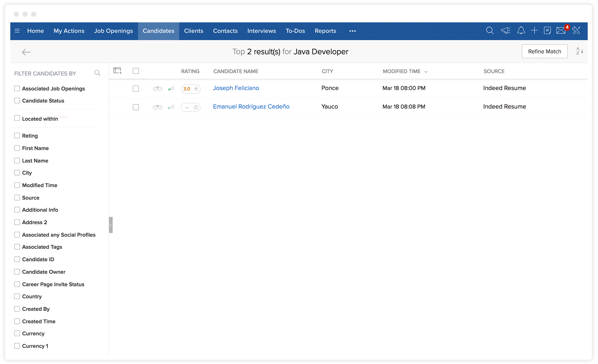Click the match score bar icon for Emanuel Rodríguez Cedeño
The image size is (598, 364).
pyautogui.click(x=170, y=107)
